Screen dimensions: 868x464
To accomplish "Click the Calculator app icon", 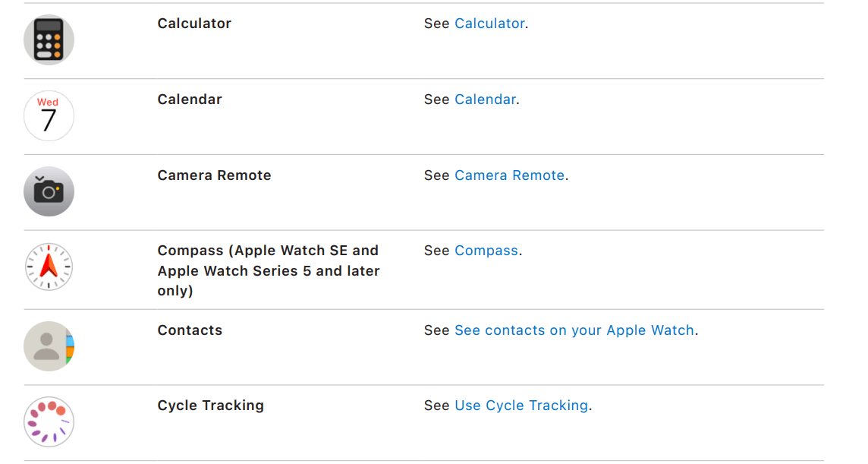I will pos(49,39).
